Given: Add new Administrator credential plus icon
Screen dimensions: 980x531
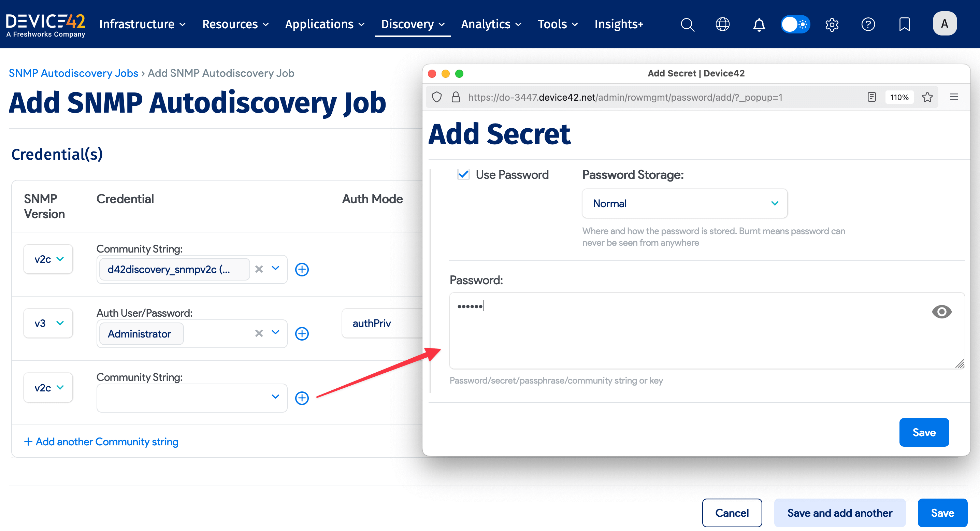Looking at the screenshot, I should [302, 334].
